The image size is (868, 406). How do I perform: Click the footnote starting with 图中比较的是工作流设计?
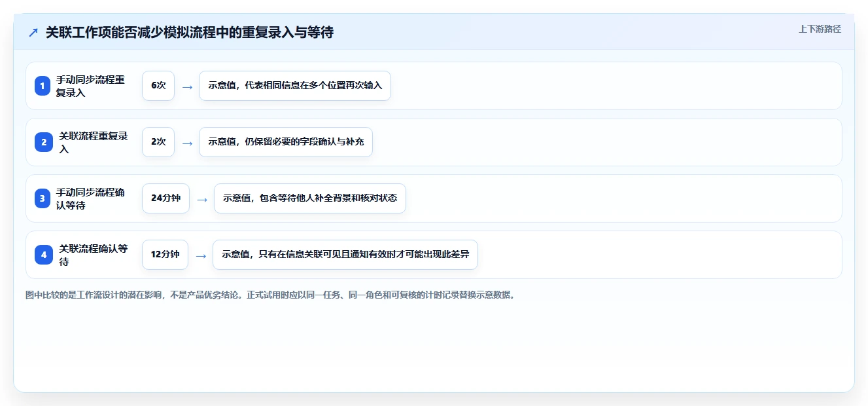tap(271, 295)
